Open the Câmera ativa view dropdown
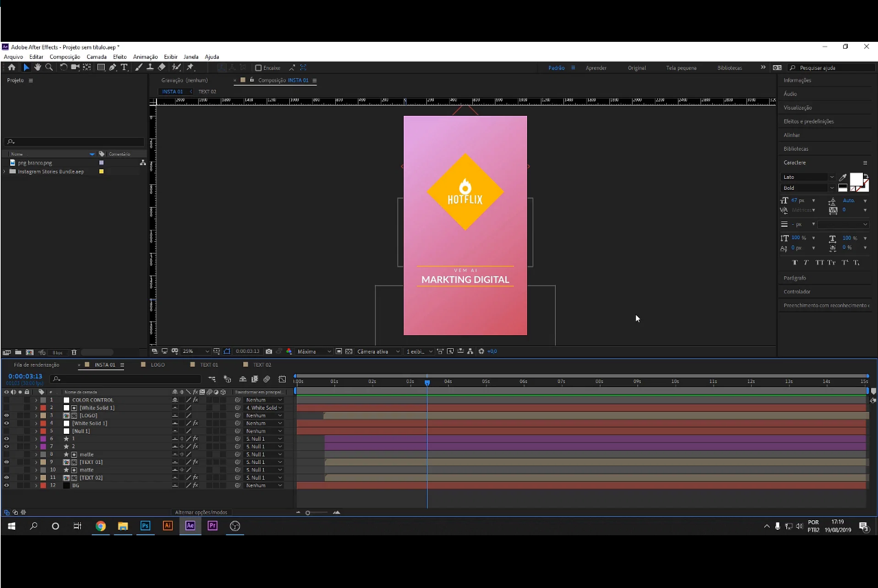This screenshot has height=588, width=878. [x=378, y=352]
